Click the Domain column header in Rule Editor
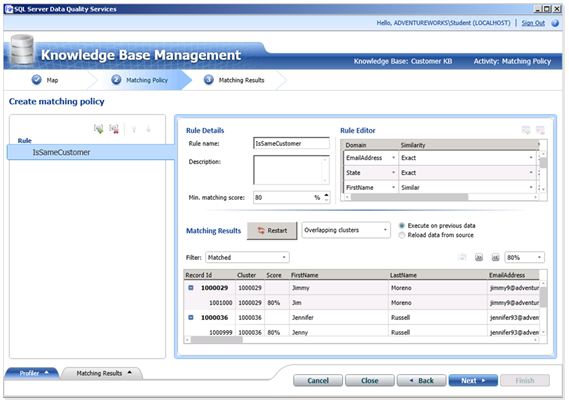 tap(370, 145)
